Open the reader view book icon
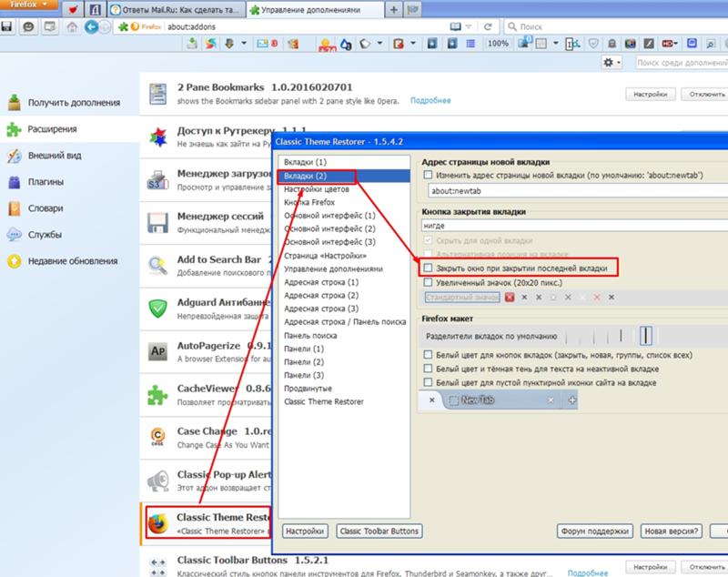The image size is (728, 577). click(456, 27)
